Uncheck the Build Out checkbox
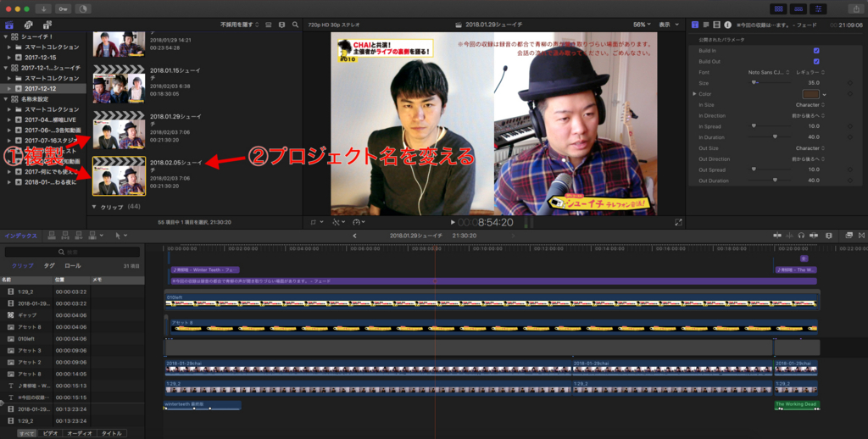This screenshot has height=439, width=868. click(816, 62)
